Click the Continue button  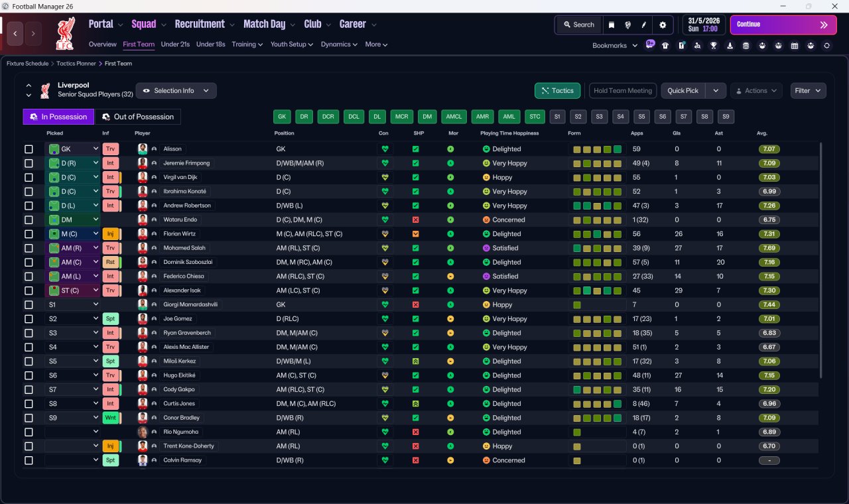click(783, 25)
